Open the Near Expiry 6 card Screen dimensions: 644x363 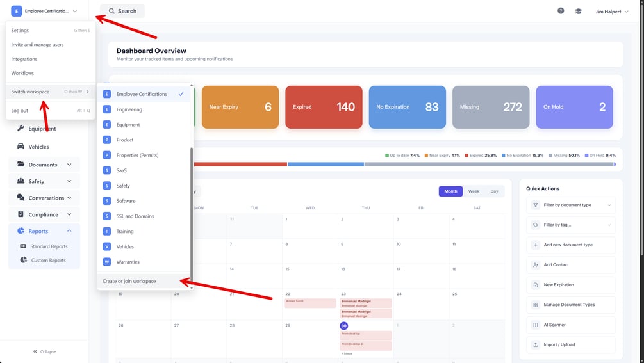[x=240, y=107]
